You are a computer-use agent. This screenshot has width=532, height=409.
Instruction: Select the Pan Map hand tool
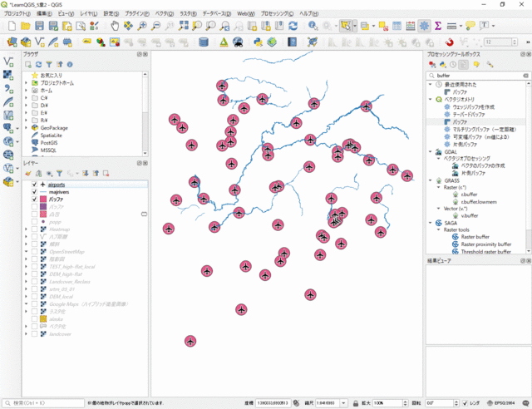pos(115,26)
